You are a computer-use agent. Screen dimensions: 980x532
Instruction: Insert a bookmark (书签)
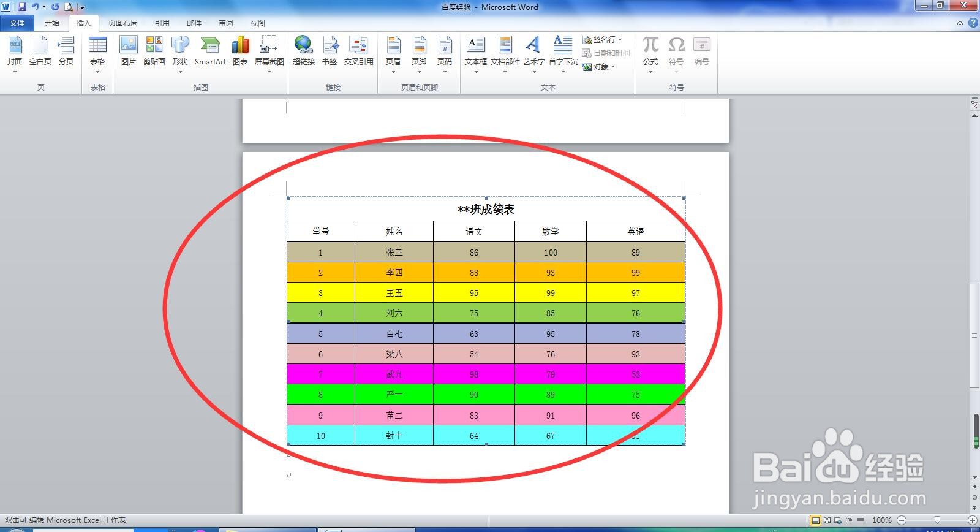[x=330, y=51]
